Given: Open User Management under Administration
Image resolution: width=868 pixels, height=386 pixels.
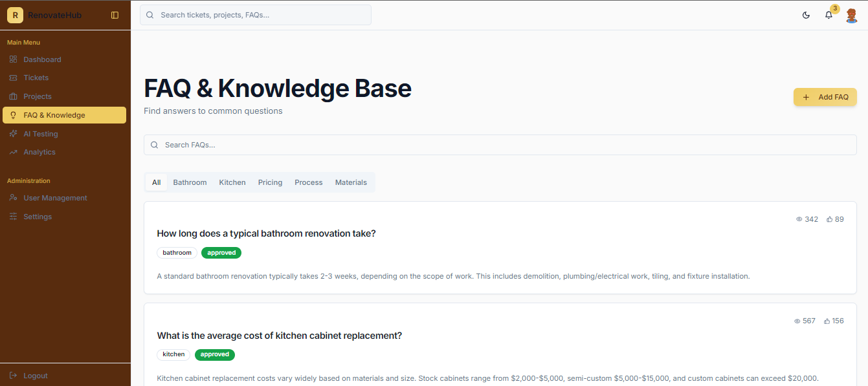Looking at the screenshot, I should coord(55,198).
